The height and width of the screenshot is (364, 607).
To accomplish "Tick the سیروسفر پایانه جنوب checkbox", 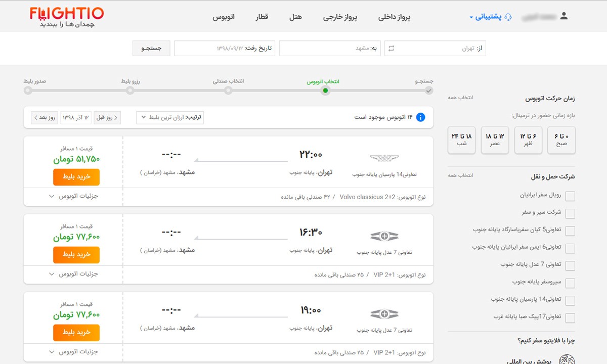I will pos(570,283).
